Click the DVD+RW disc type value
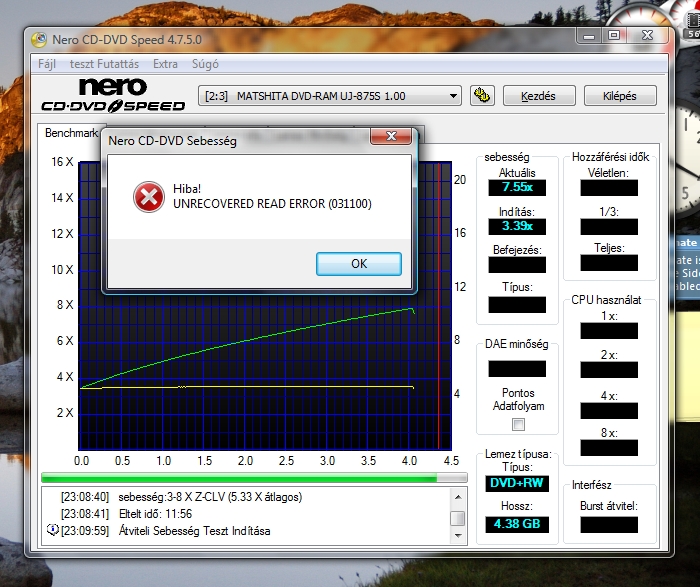700x587 pixels. (x=517, y=483)
